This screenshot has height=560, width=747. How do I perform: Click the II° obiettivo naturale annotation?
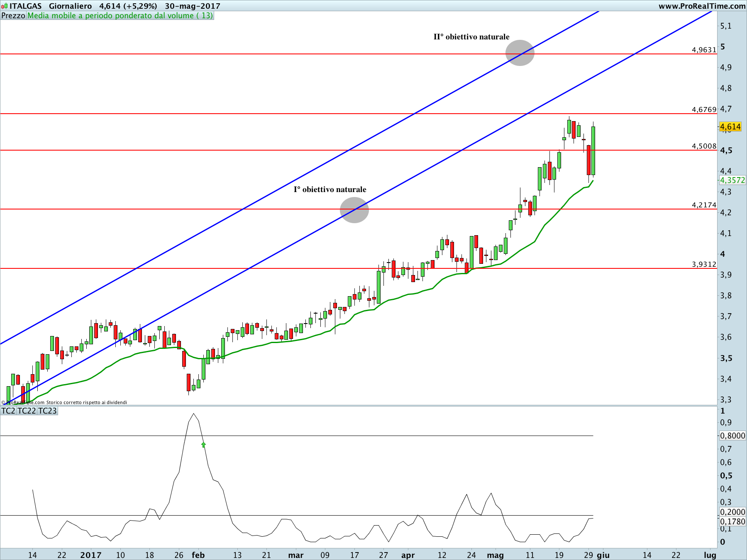click(471, 37)
